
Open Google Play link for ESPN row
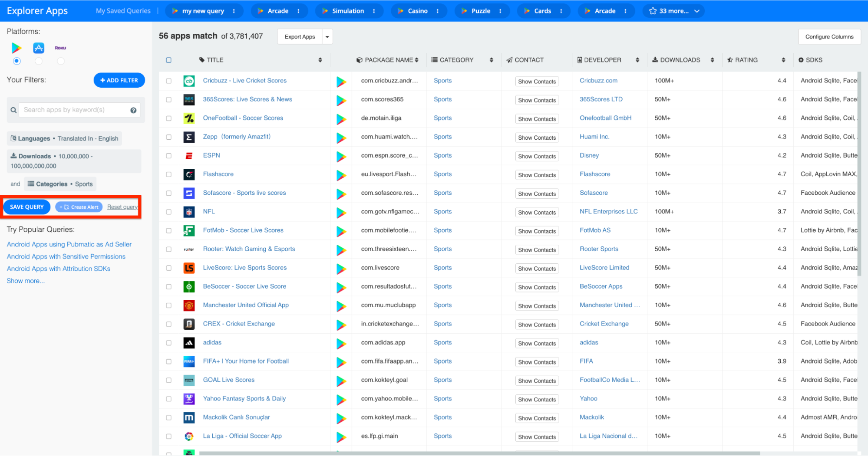tap(341, 156)
